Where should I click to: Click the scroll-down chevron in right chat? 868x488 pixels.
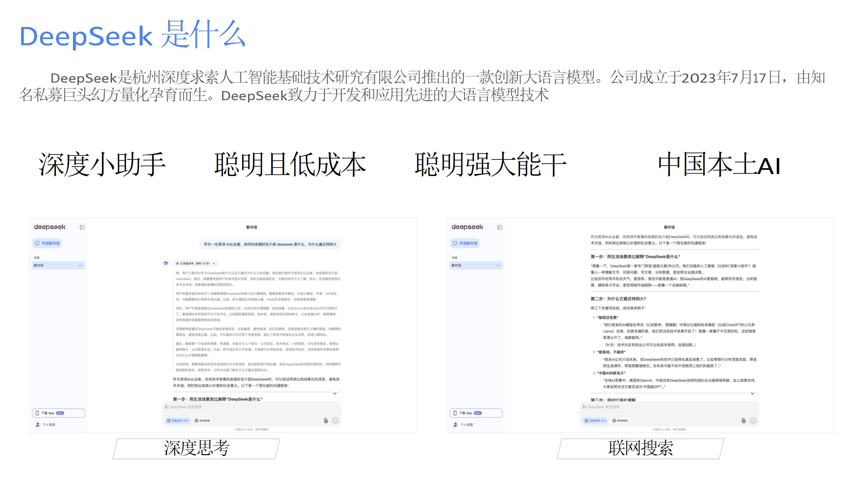752,393
